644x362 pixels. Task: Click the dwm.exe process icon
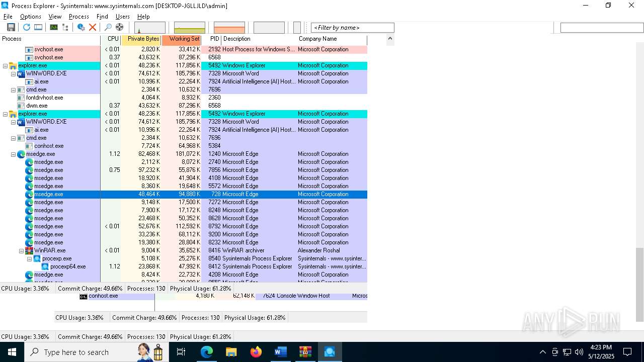tap(21, 106)
